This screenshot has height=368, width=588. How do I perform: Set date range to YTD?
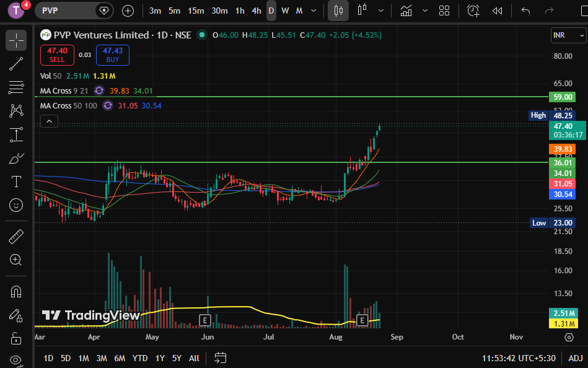(140, 358)
